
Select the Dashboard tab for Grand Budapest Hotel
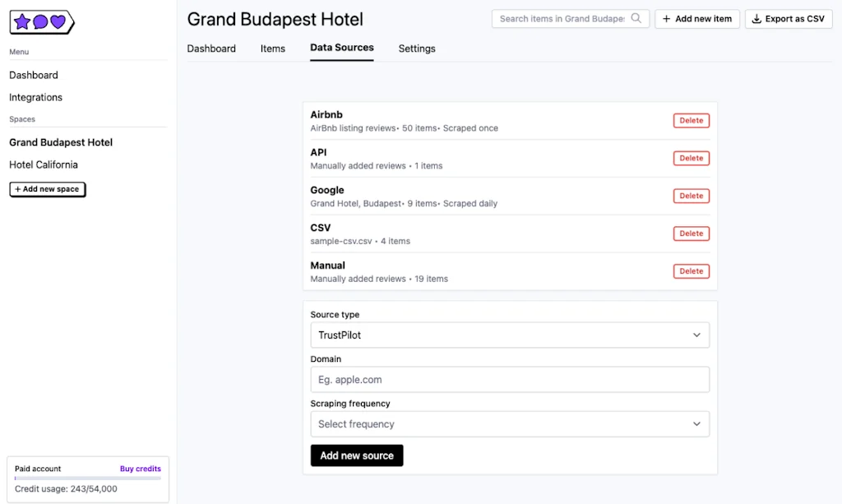211,49
